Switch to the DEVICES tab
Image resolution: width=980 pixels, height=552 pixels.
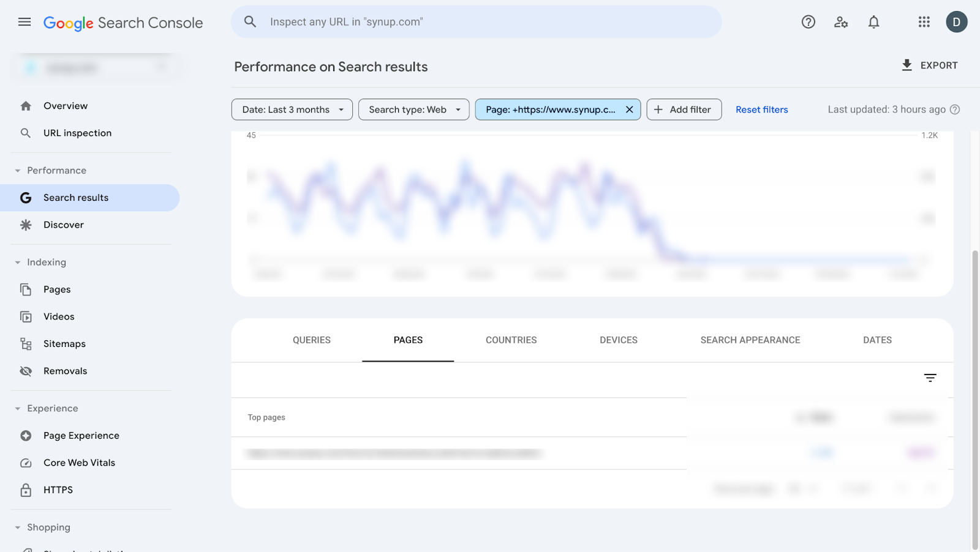pyautogui.click(x=619, y=340)
